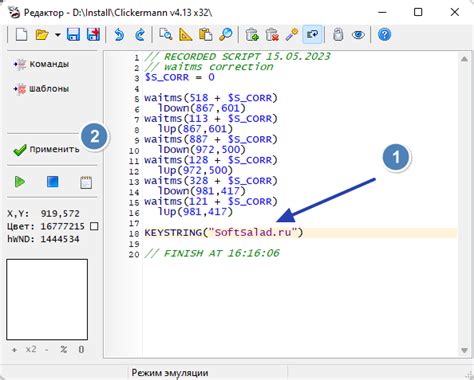Click the Применить apply button

[46, 149]
